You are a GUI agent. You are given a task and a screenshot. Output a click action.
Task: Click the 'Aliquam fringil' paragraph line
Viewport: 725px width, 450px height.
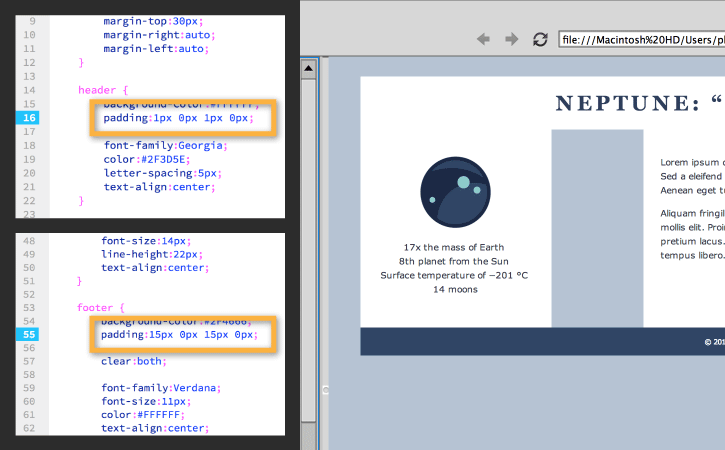(x=692, y=213)
